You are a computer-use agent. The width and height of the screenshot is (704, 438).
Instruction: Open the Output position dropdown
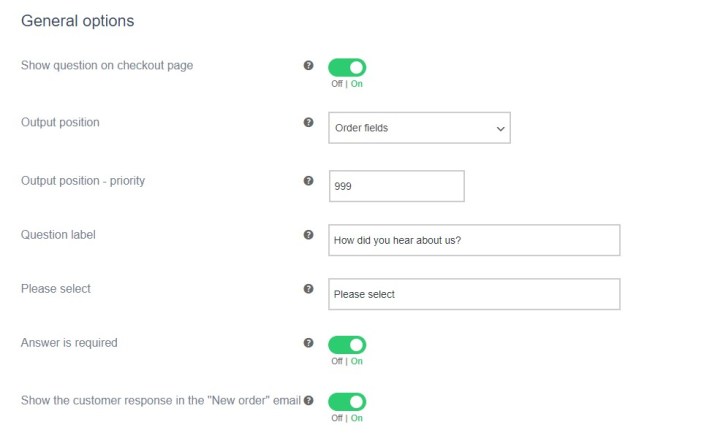[x=419, y=128]
